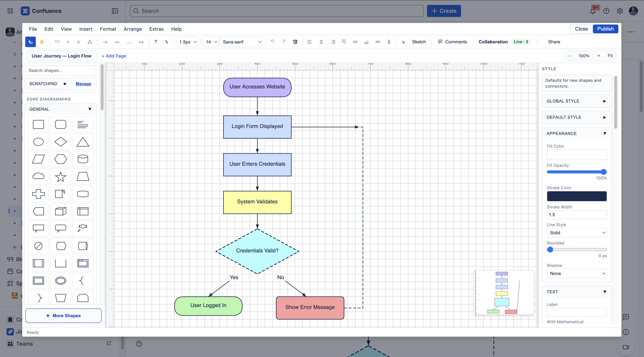Collapse the APPEARANCE section
Image resolution: width=644 pixels, height=357 pixels.
[577, 134]
